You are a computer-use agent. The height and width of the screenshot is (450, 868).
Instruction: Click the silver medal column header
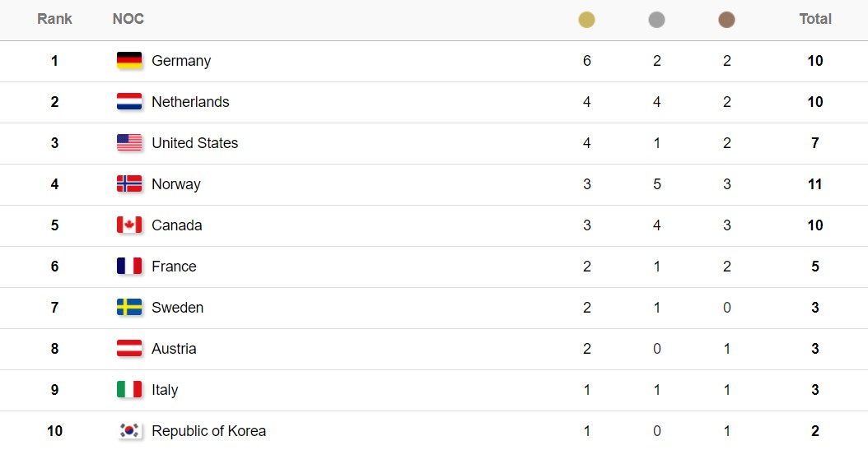coord(656,20)
